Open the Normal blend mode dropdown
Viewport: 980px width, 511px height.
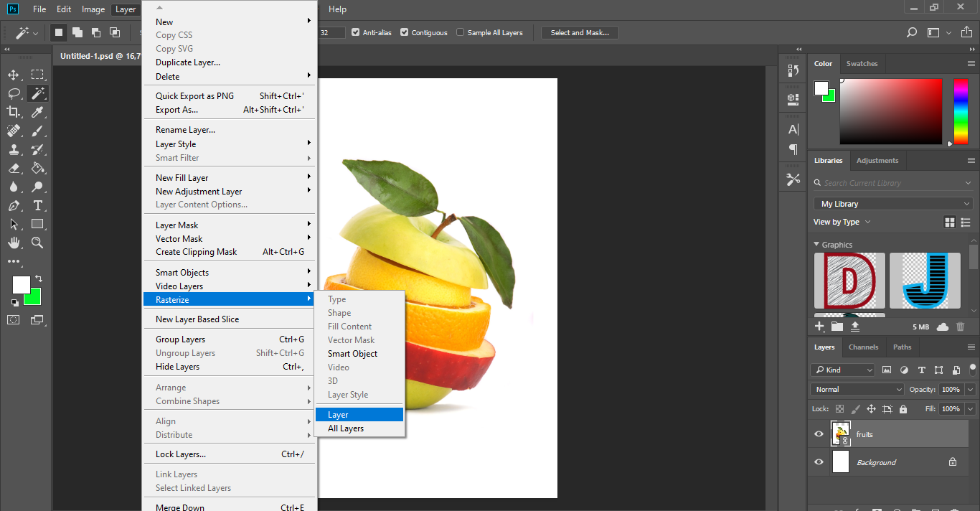click(857, 389)
